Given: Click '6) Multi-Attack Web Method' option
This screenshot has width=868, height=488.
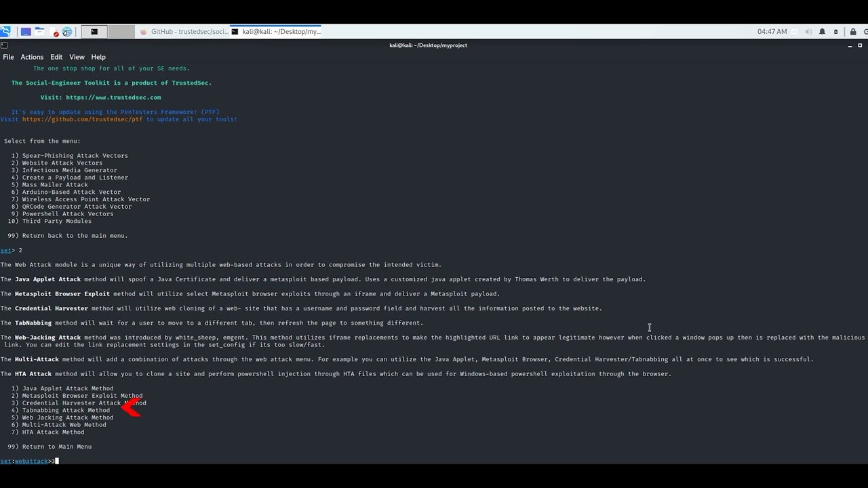Looking at the screenshot, I should pyautogui.click(x=58, y=425).
